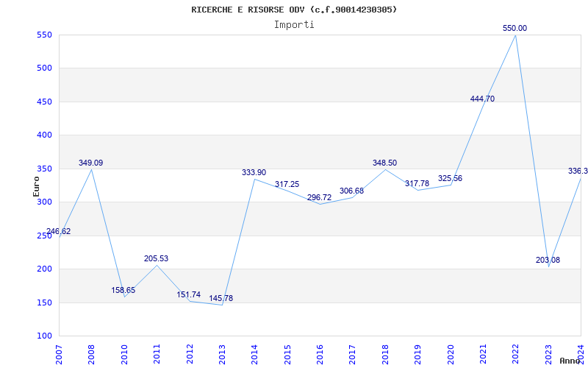Screen dimensions: 588x368
Task: Click the 250 y-axis tick label
Action: click(43, 236)
